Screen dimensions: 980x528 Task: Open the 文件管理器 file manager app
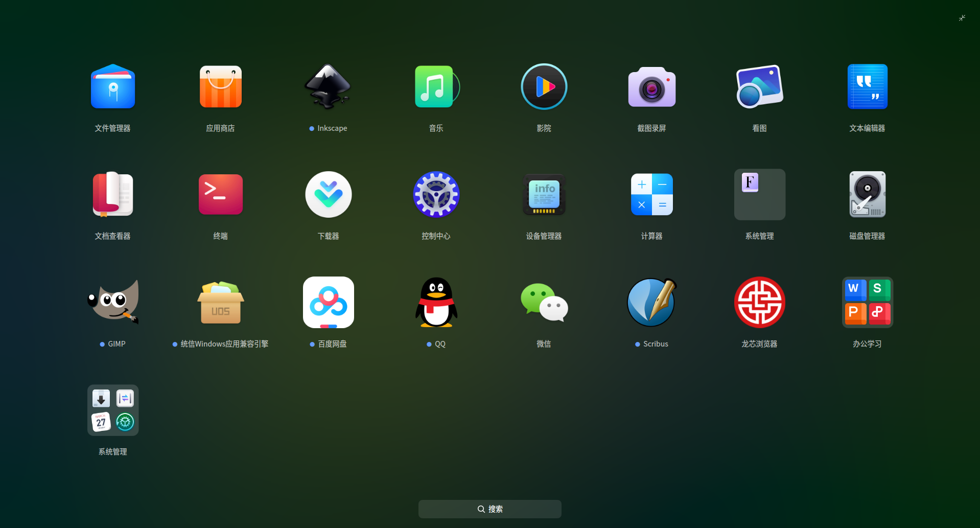(113, 86)
